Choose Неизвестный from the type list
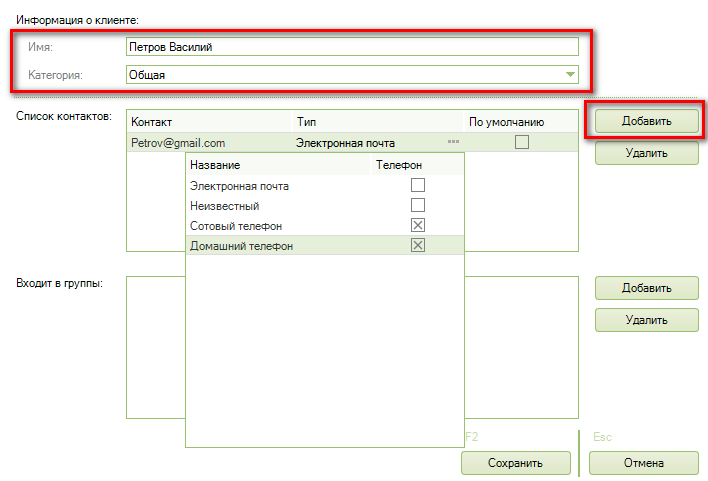Image resolution: width=708 pixels, height=481 pixels. click(x=226, y=206)
